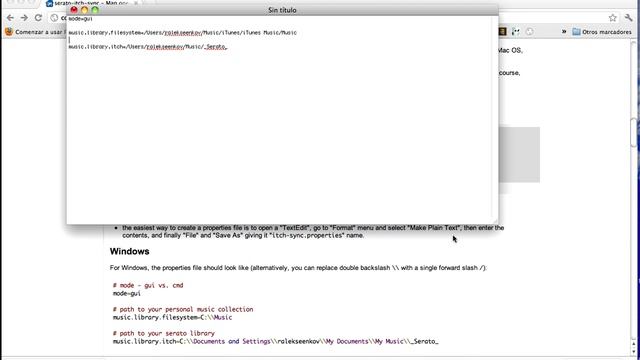Image resolution: width=640 pixels, height=360 pixels.
Task: Click the gray box on the web page
Action: tap(519, 155)
